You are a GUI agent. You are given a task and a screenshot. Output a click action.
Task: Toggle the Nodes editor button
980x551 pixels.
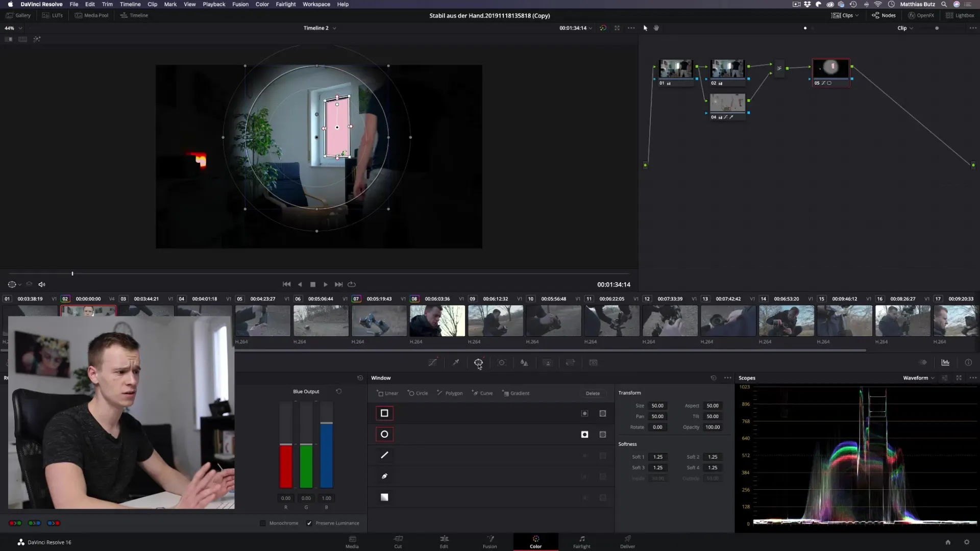(x=884, y=15)
